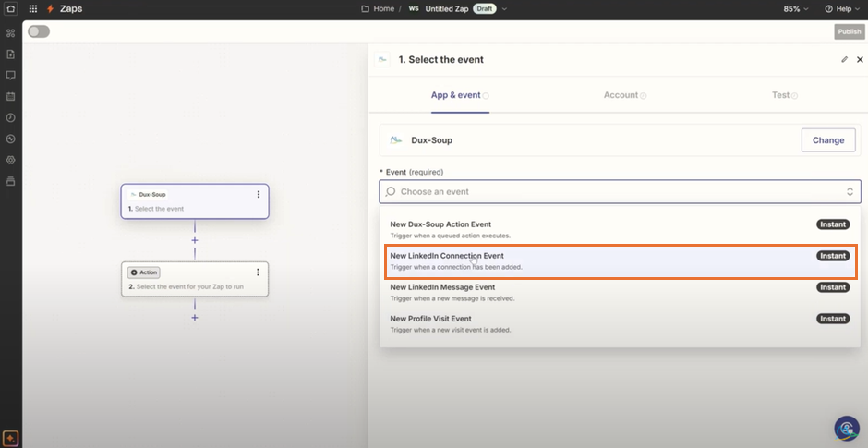Viewport: 868px width, 448px height.
Task: Open the Zapier home icon
Action: pos(10,9)
